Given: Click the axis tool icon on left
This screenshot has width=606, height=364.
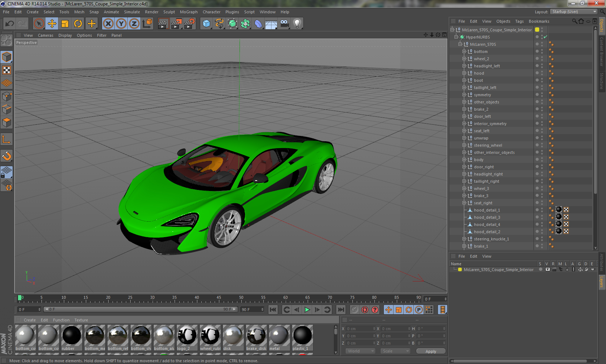Looking at the screenshot, I should pos(7,139).
